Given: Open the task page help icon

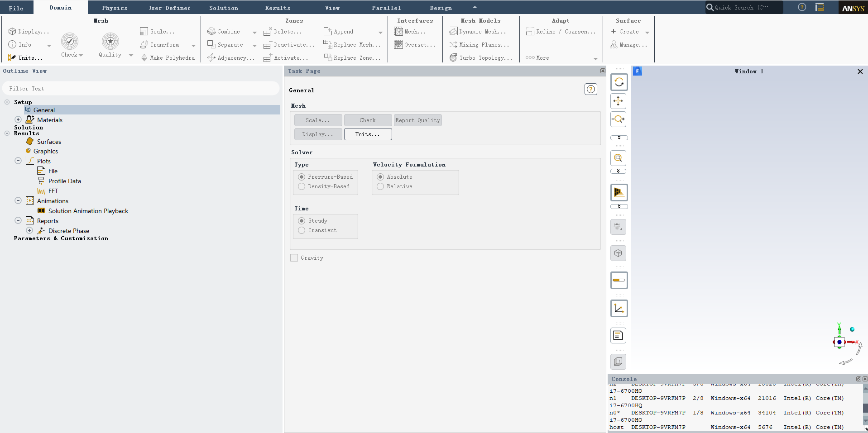Looking at the screenshot, I should pos(590,90).
